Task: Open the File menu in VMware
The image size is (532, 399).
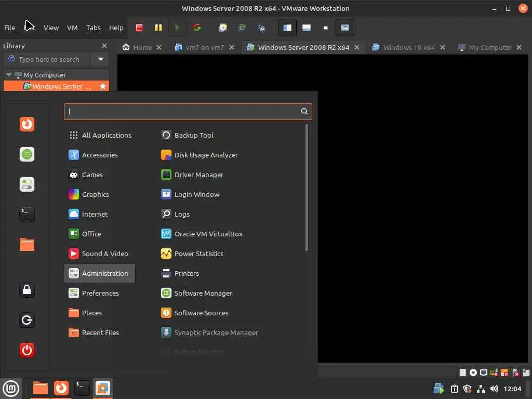Action: click(9, 28)
